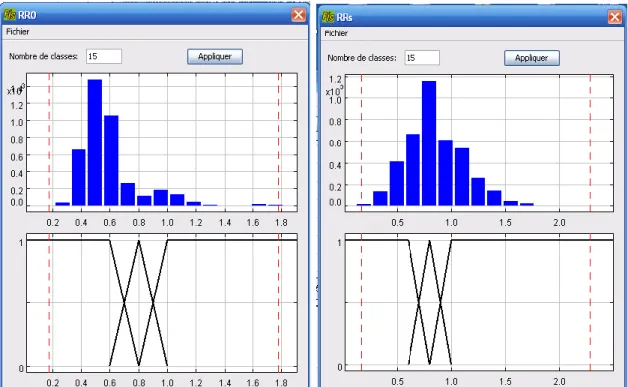The width and height of the screenshot is (628, 387).
Task: Click the RRs title bar text
Action: click(x=344, y=17)
